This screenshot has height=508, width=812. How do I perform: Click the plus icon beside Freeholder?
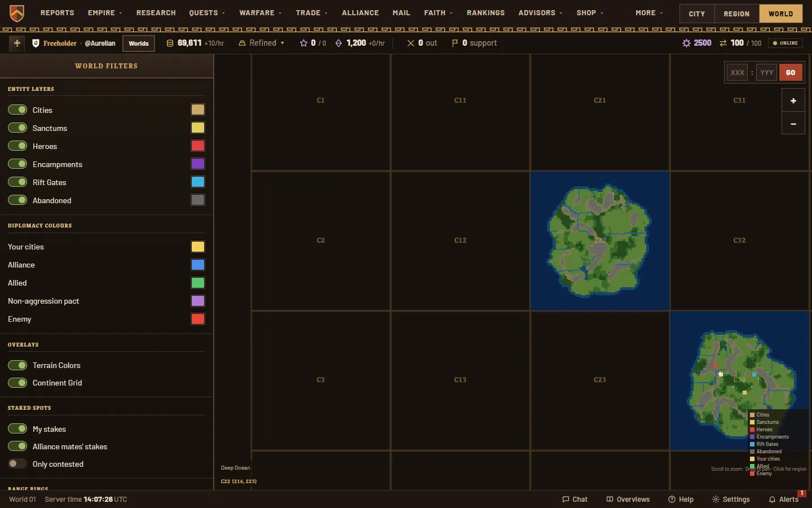point(17,43)
